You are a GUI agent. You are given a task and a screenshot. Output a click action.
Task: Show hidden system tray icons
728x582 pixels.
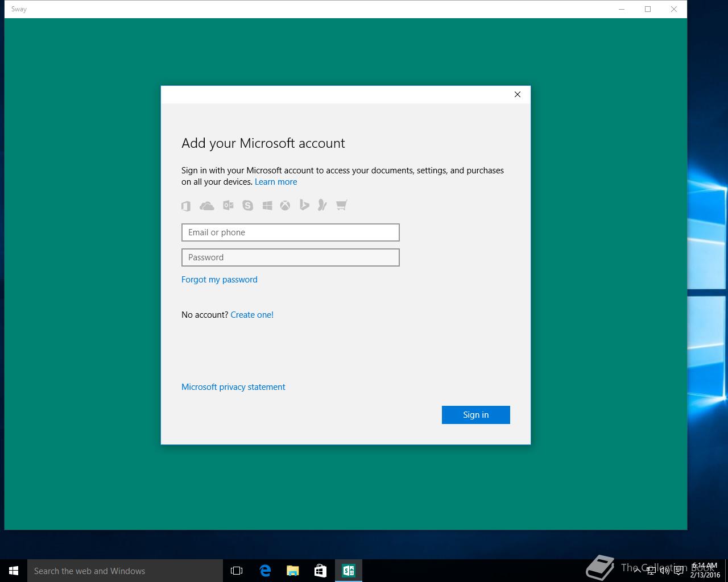(637, 571)
